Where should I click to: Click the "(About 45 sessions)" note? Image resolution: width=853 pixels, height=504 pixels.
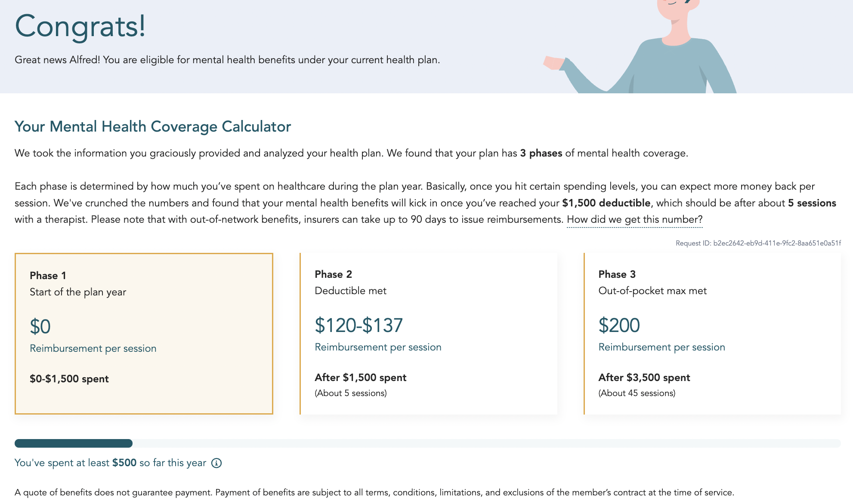(x=637, y=393)
